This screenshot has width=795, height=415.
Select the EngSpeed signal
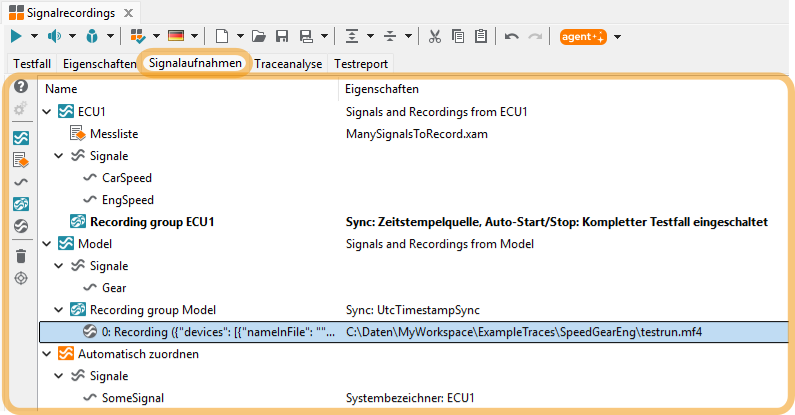click(128, 200)
